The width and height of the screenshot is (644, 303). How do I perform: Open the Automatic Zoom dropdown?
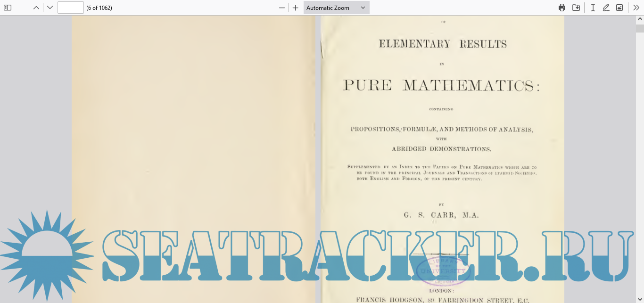pos(336,8)
